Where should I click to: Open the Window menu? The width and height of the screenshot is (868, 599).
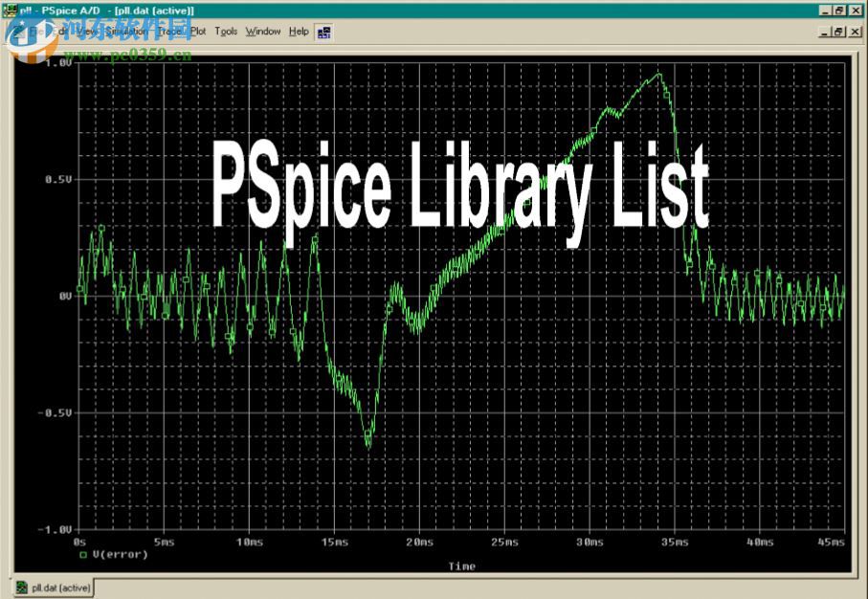click(262, 31)
